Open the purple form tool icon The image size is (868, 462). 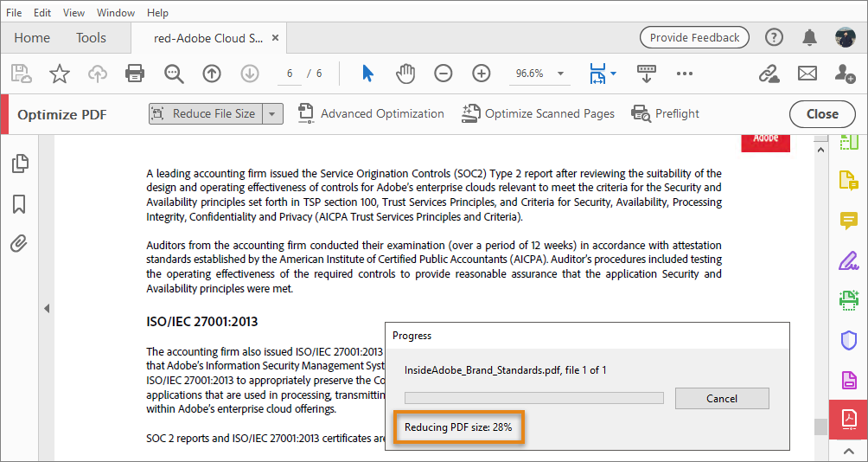849,380
